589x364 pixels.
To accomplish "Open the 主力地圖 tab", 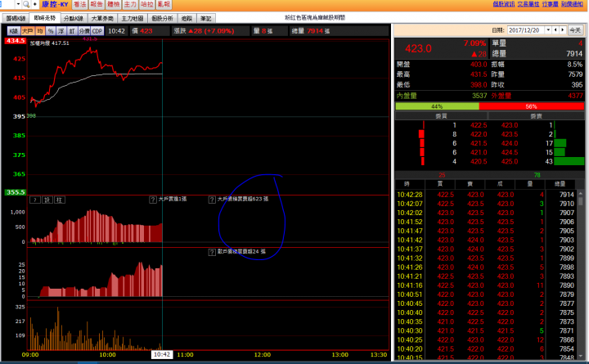I will point(133,18).
